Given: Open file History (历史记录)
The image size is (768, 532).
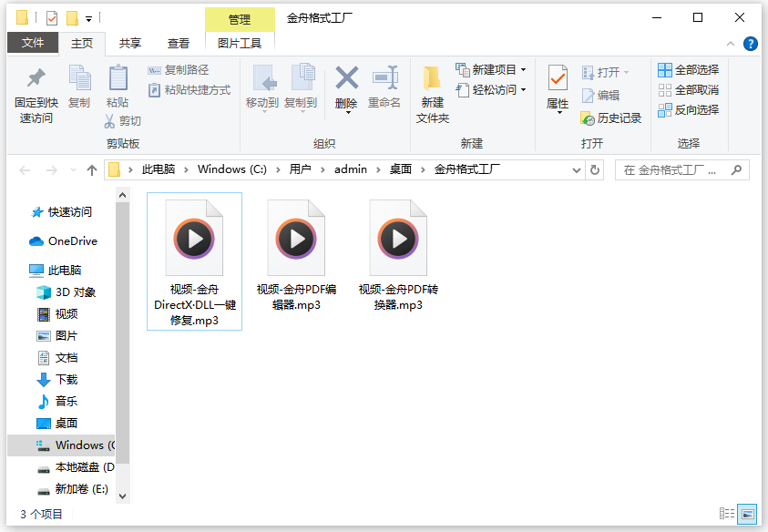Looking at the screenshot, I should point(610,118).
